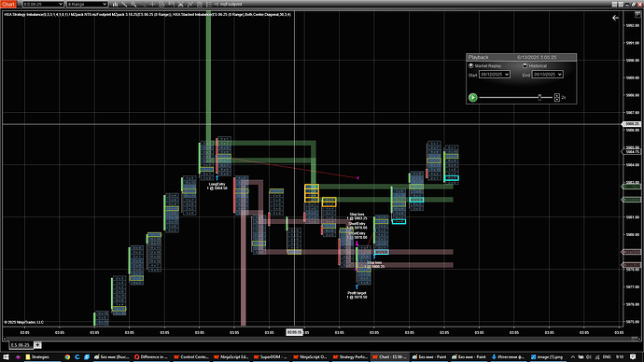The width and height of the screenshot is (644, 362).
Task: Open the ES 06-25 instrument dropdown
Action: click(43, 4)
